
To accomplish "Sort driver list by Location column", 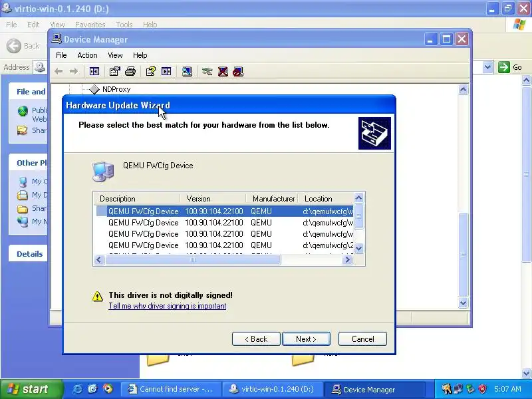I will [326, 198].
